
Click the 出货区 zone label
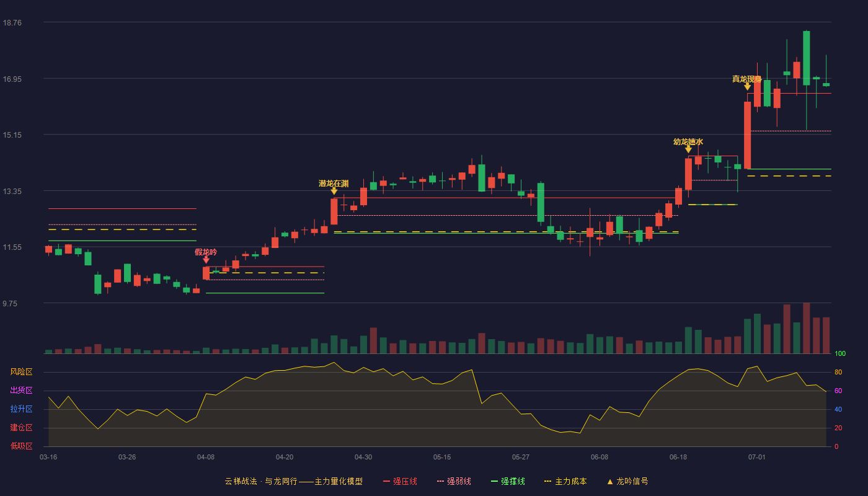22,391
